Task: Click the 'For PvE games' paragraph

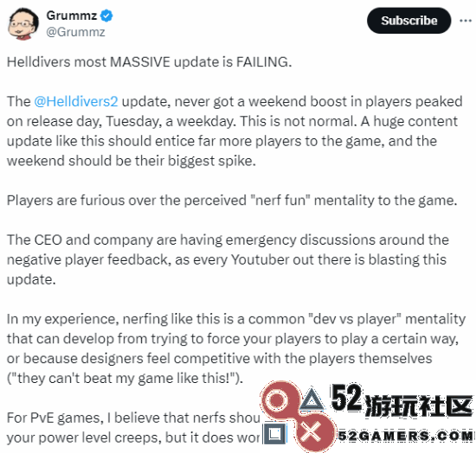Action: (x=133, y=428)
